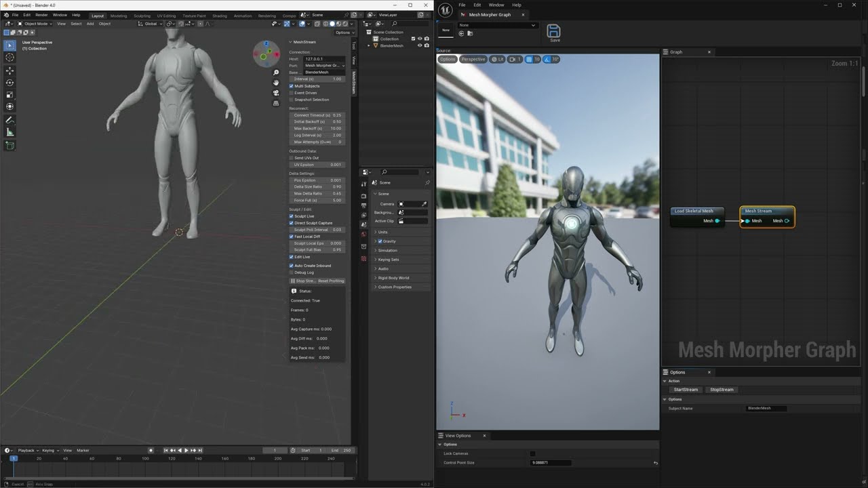Uncheck Direct Sculpt Capture checkbox
The image size is (868, 488).
(x=292, y=223)
